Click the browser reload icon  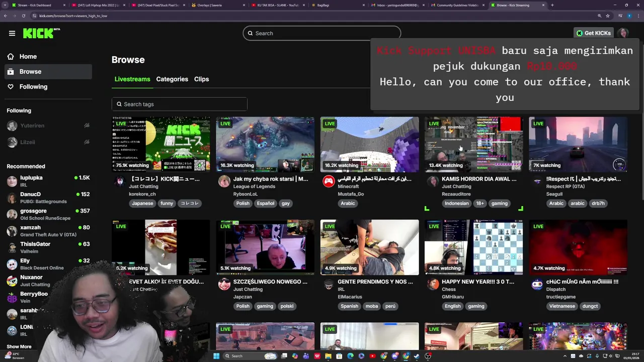point(23,16)
